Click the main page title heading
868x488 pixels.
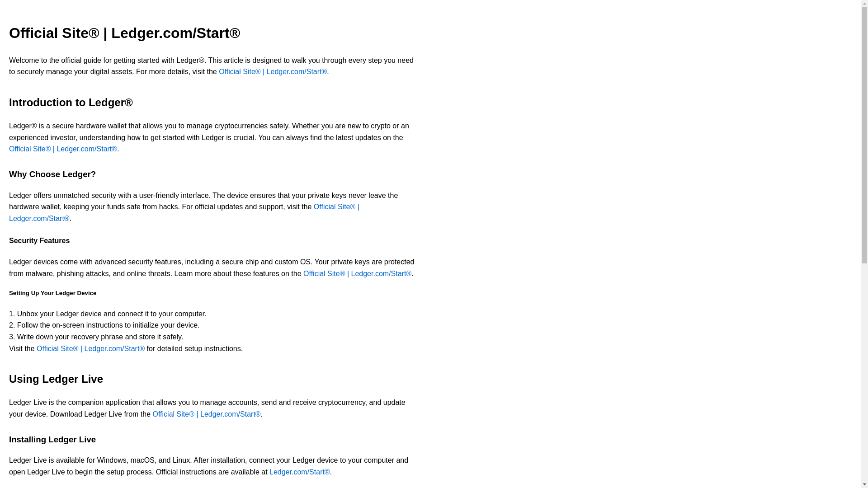(124, 33)
